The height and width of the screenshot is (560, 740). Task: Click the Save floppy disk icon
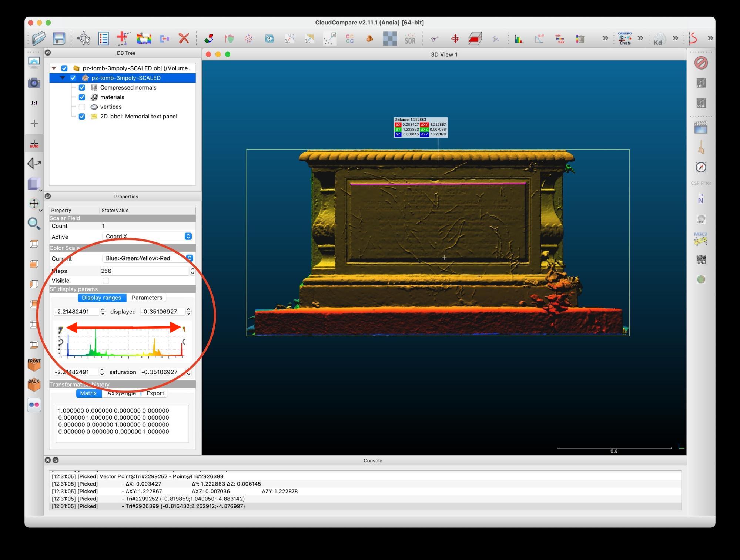pos(59,38)
